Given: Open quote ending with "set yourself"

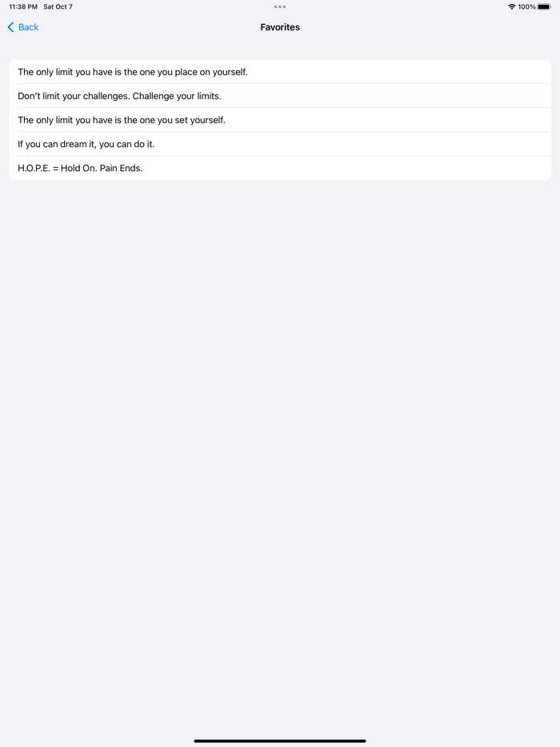Looking at the screenshot, I should click(280, 120).
